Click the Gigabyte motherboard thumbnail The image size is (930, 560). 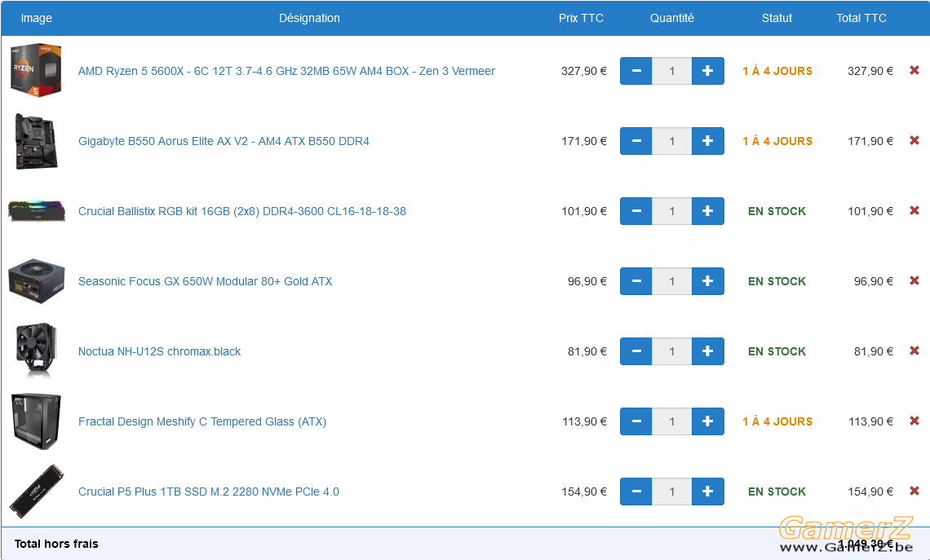pos(36,141)
